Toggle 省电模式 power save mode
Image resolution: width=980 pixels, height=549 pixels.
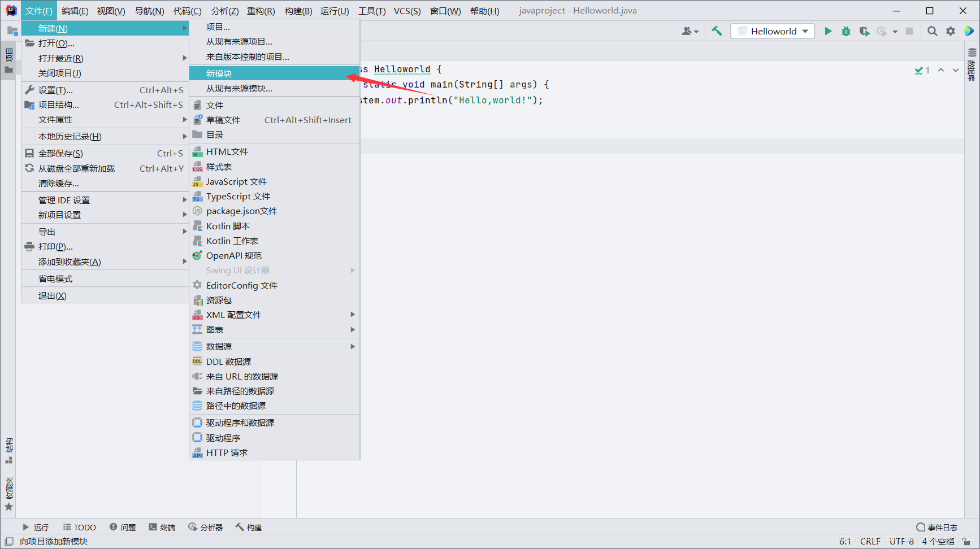tap(105, 278)
